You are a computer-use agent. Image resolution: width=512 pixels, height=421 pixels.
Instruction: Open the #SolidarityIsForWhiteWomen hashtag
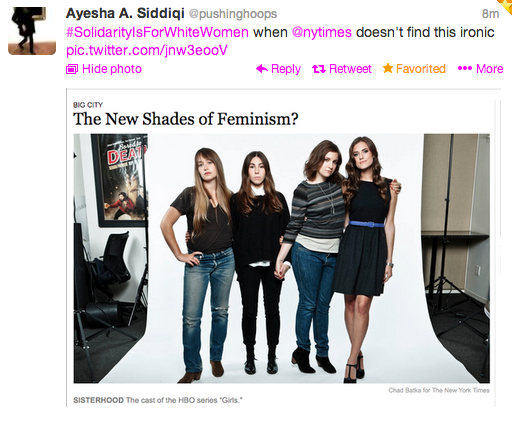coord(157,32)
